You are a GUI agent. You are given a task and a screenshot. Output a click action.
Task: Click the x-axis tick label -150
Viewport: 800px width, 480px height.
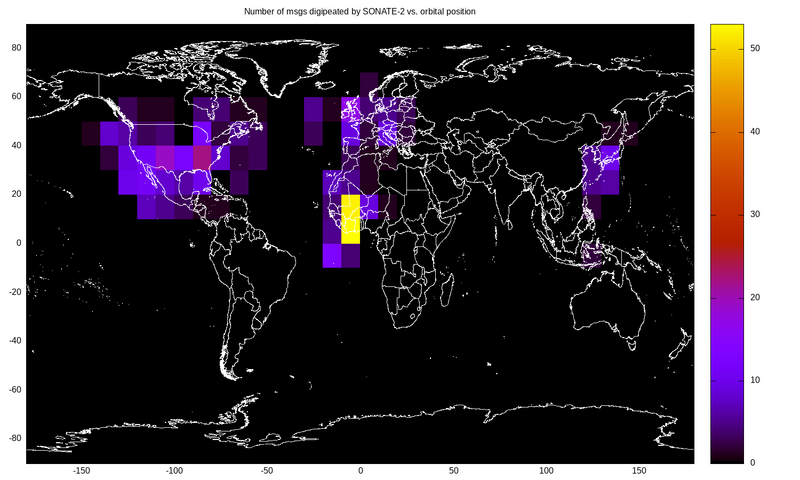(x=81, y=470)
